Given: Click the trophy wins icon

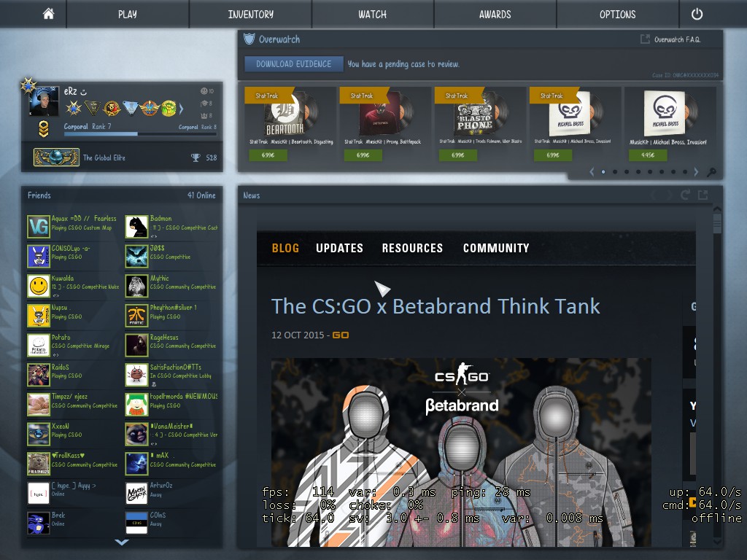Looking at the screenshot, I should coord(196,157).
